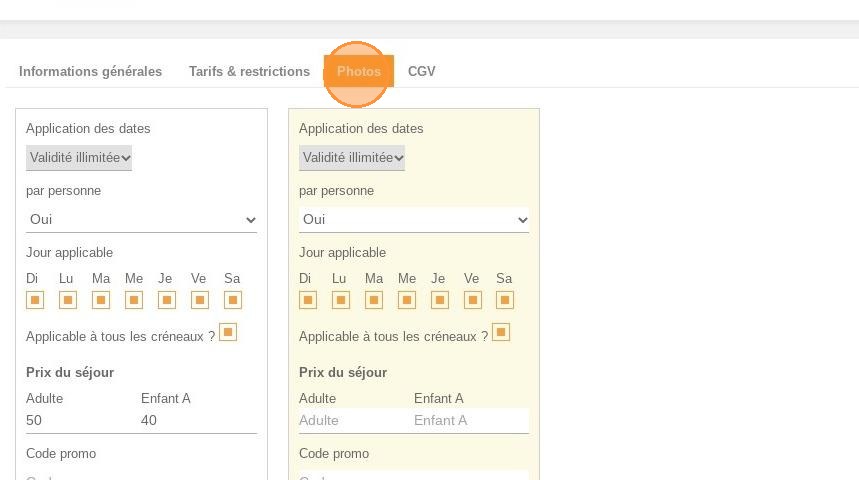Click Jour applicable label in left panel
859x480 pixels.
(70, 253)
